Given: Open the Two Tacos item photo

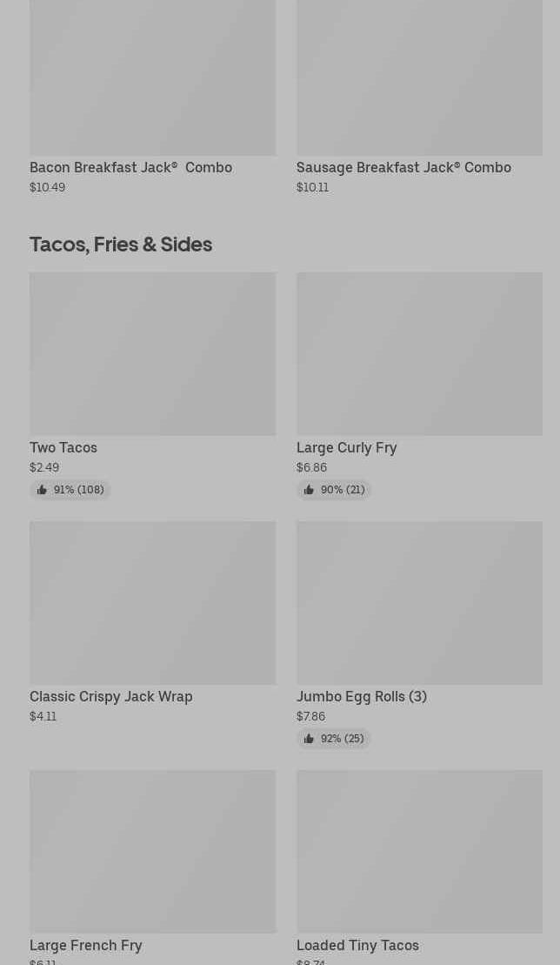Looking at the screenshot, I should click(x=152, y=353).
